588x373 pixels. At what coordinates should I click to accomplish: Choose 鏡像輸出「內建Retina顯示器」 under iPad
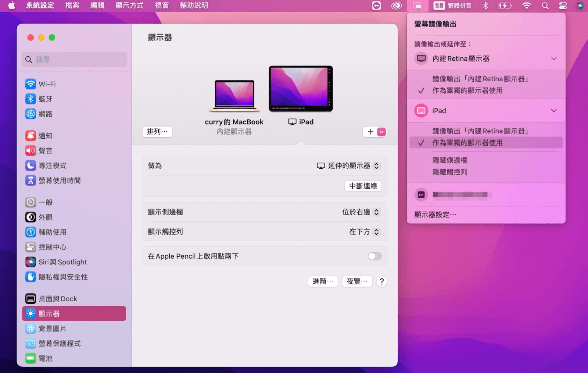(x=480, y=131)
